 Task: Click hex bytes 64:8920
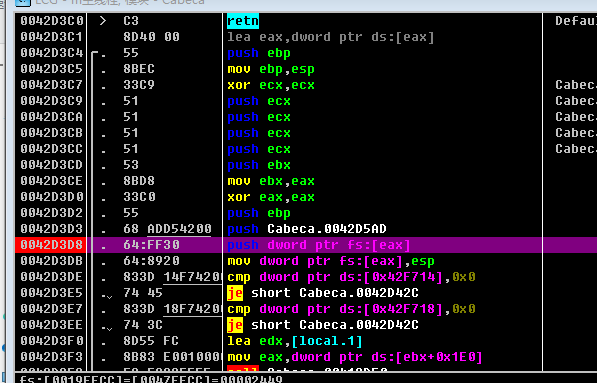click(x=151, y=261)
